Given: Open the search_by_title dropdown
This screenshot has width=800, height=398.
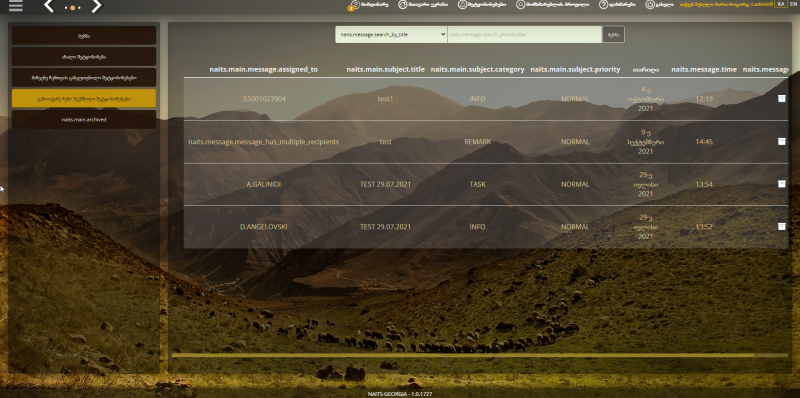Looking at the screenshot, I should [391, 35].
